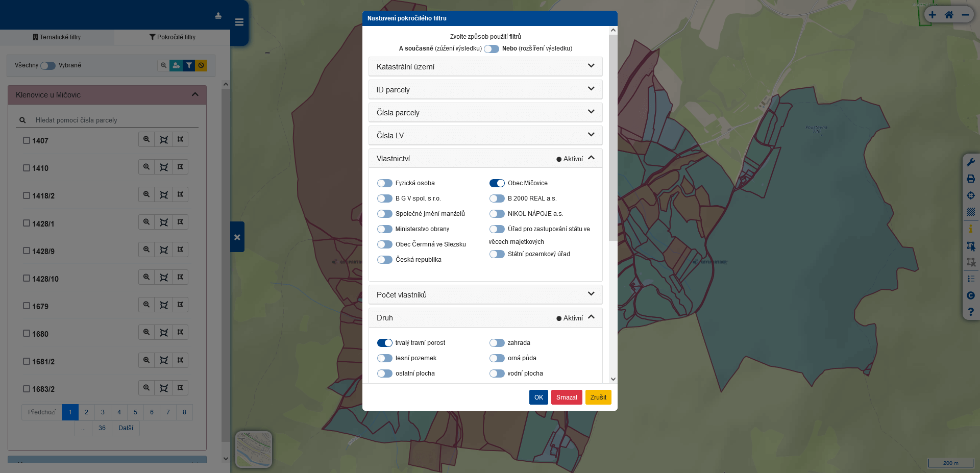Zoom to parcel 1407 with magnifier icon
This screenshot has width=980, height=473.
[x=146, y=139]
